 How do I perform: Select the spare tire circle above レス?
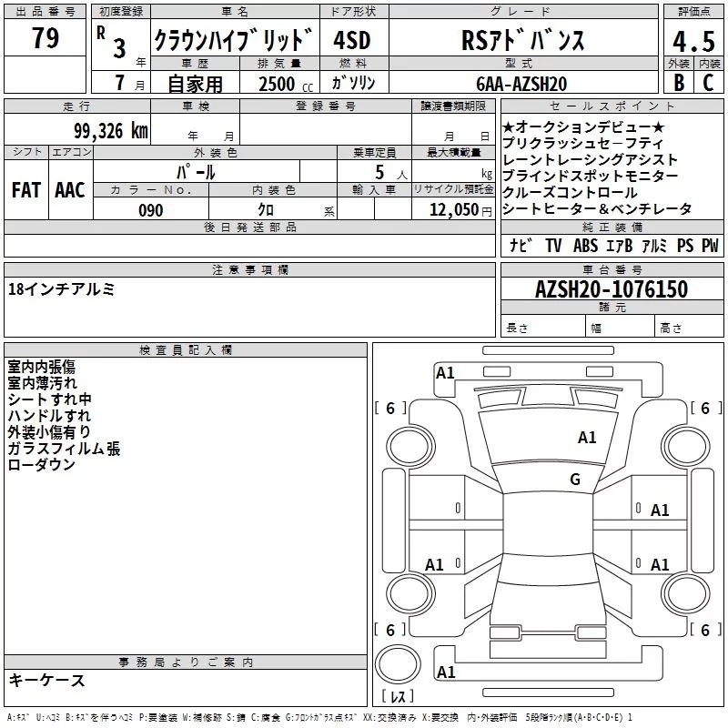(x=398, y=664)
